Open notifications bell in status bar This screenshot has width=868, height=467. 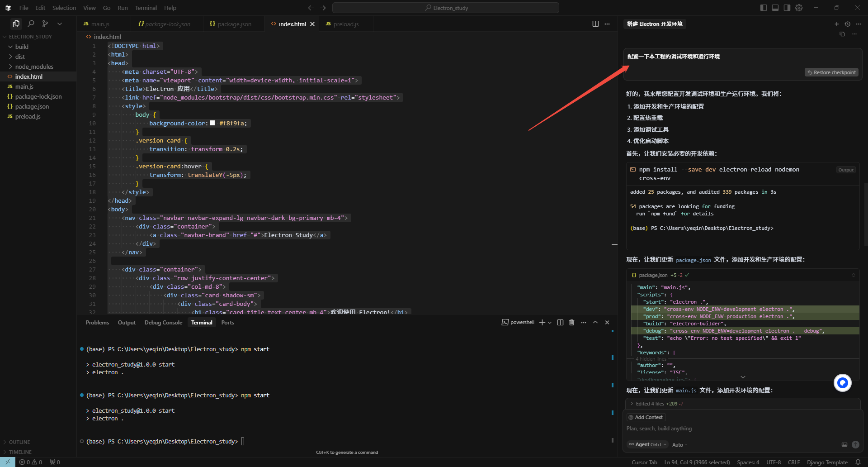tap(858, 462)
